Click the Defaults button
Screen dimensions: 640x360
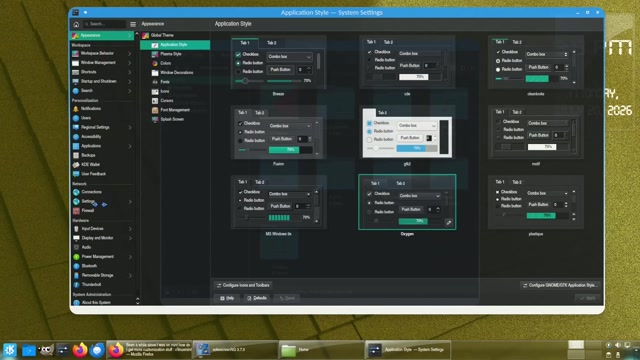[257, 298]
